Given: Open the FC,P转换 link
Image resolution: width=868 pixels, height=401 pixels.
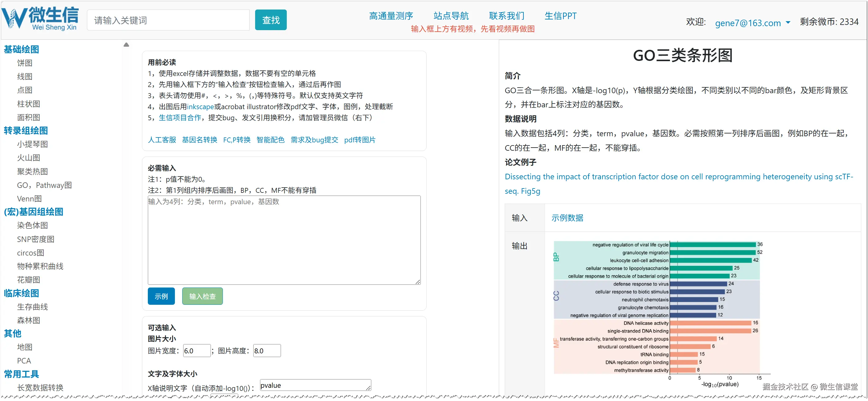Looking at the screenshot, I should (237, 140).
